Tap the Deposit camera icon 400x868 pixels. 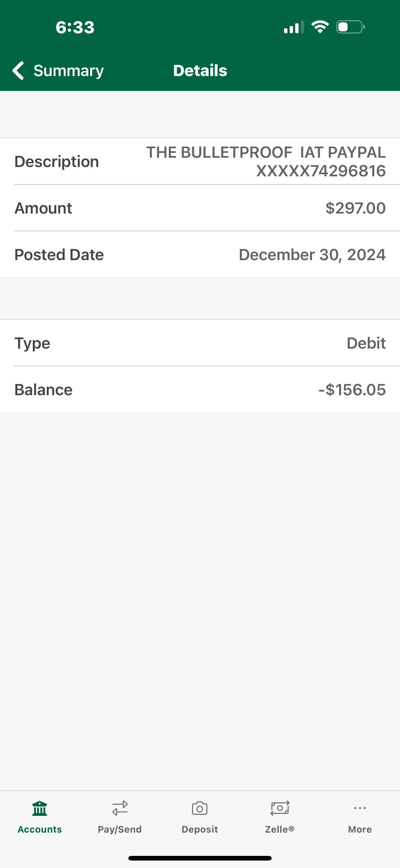200,808
